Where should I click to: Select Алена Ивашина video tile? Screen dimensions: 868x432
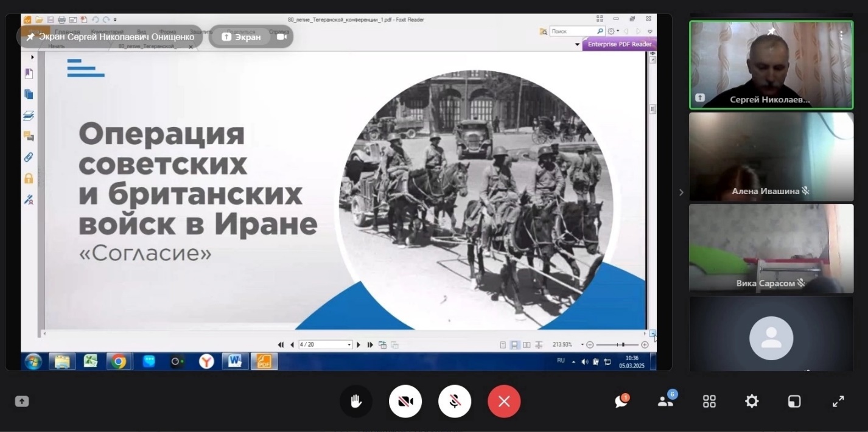[x=771, y=157]
